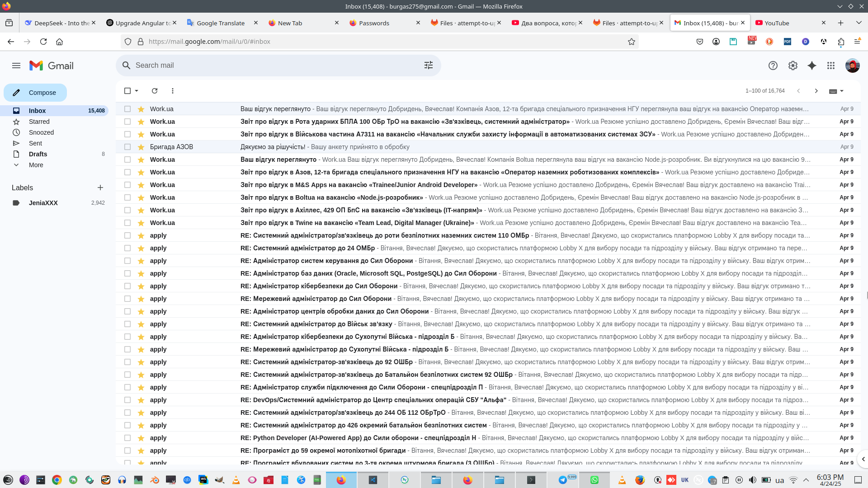
Task: Open show search options filter icon
Action: pos(429,66)
